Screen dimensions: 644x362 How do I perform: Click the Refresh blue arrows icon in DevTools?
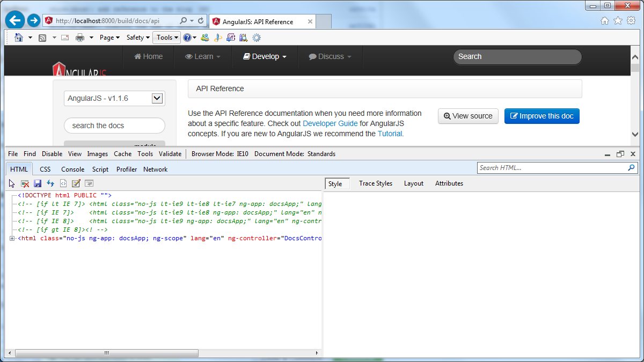(50, 183)
